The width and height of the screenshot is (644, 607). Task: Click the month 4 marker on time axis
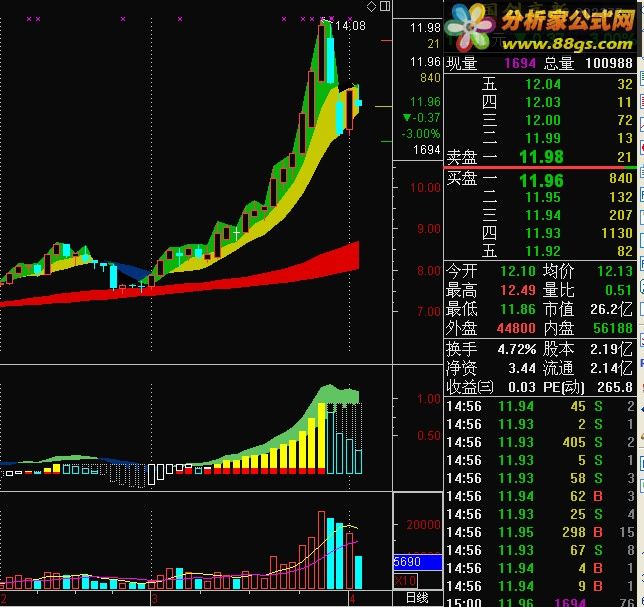tap(352, 599)
